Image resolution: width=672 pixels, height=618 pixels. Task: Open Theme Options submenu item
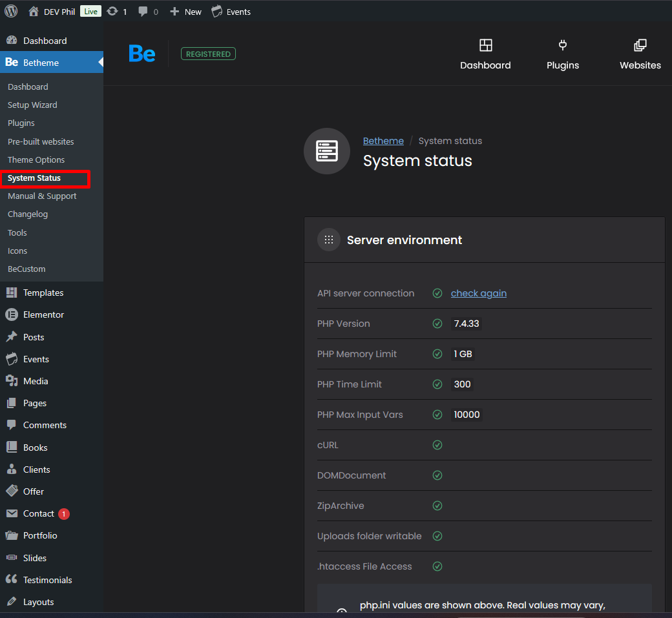click(36, 160)
